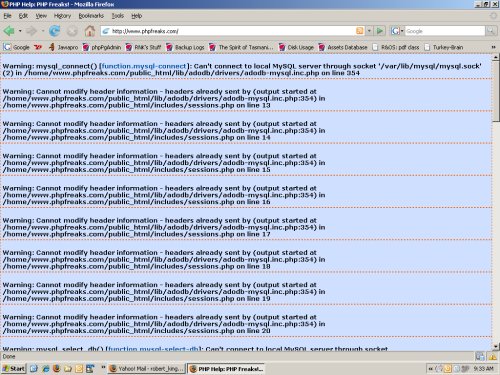Click the green Go arrow button
Screen dimensions: 500x375
point(380,31)
